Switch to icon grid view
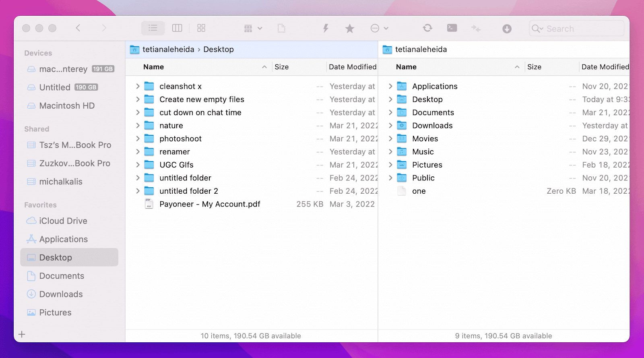Screen dimensions: 644x358 point(201,28)
